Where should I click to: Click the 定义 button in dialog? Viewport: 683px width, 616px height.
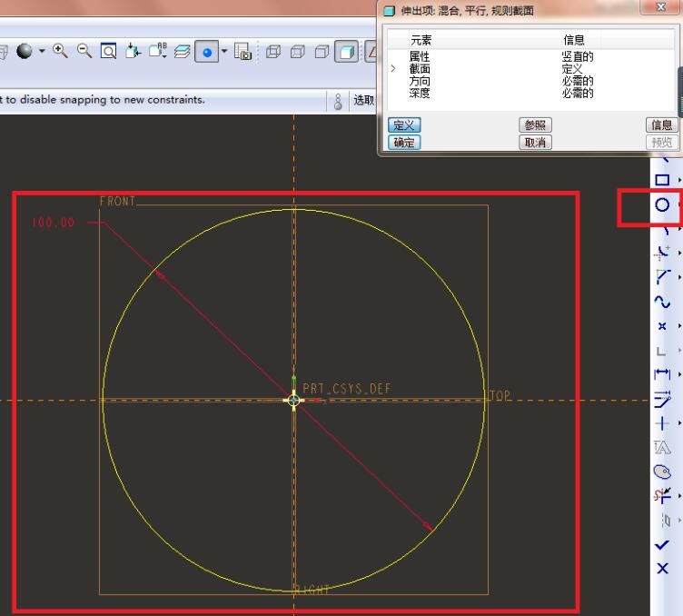click(x=403, y=125)
